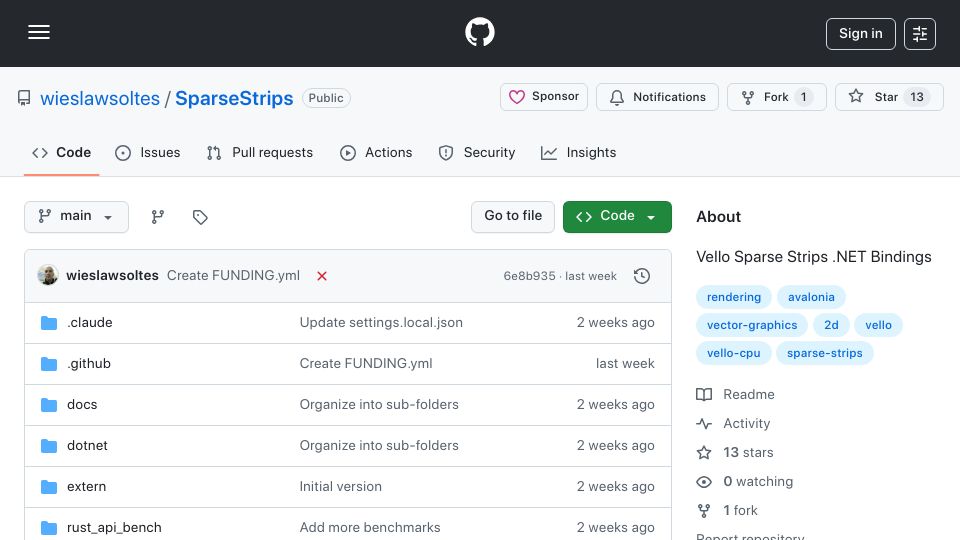Select the avalonia topic tag
Image resolution: width=960 pixels, height=540 pixels.
coord(811,297)
